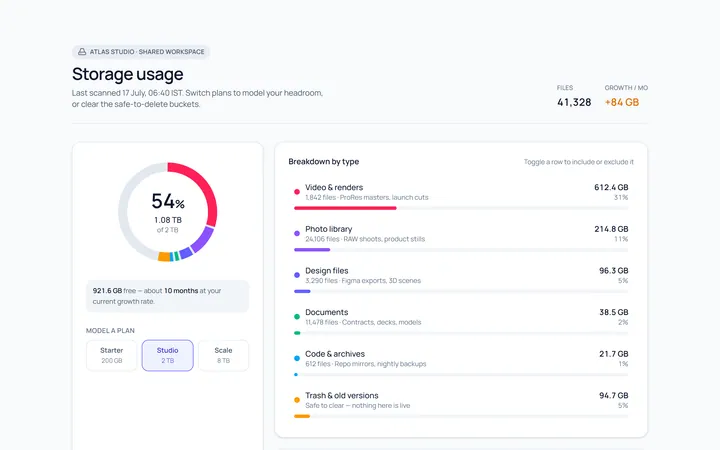Click the 612.4 GB value
This screenshot has height=450, width=720.
(611, 187)
